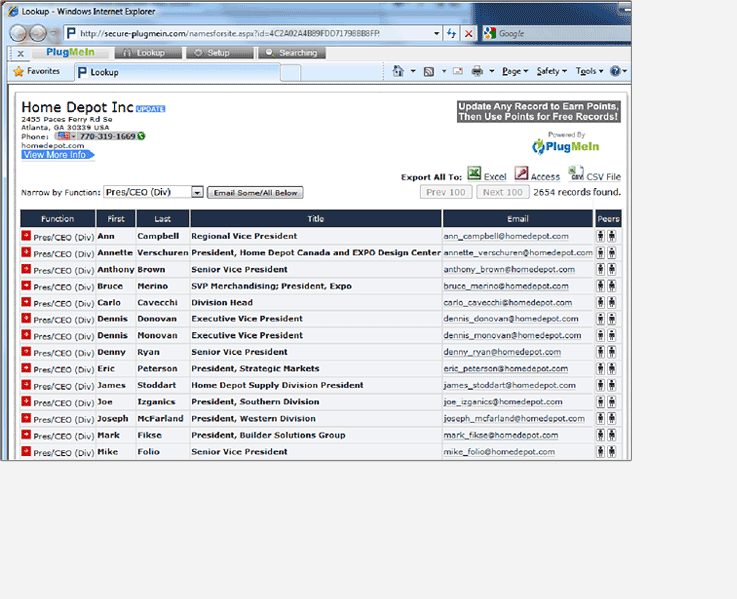Open the Tools menu dropdown
Viewport: 737px width, 599px height.
point(589,71)
